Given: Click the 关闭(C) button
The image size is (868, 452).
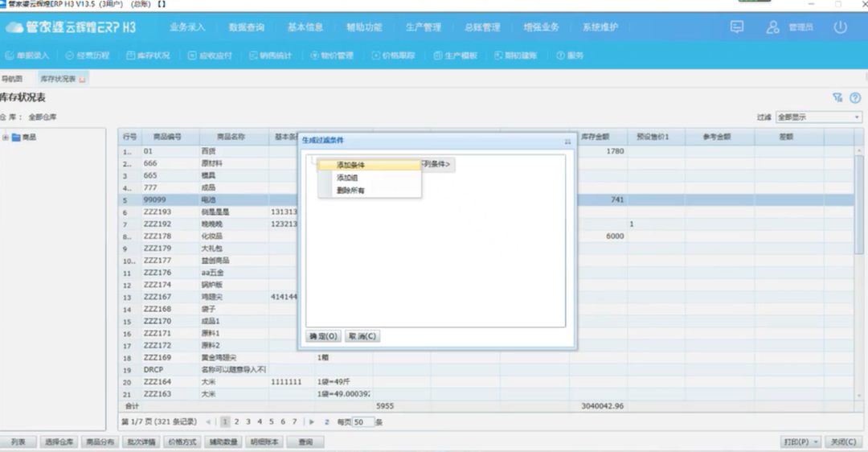Looking at the screenshot, I should (x=844, y=442).
